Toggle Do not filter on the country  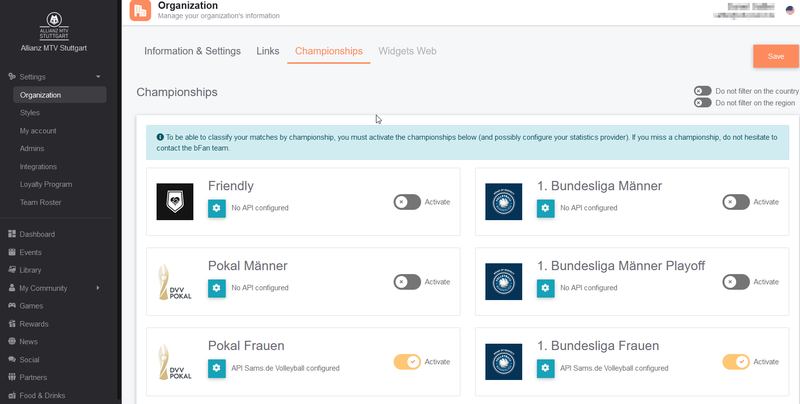(702, 91)
